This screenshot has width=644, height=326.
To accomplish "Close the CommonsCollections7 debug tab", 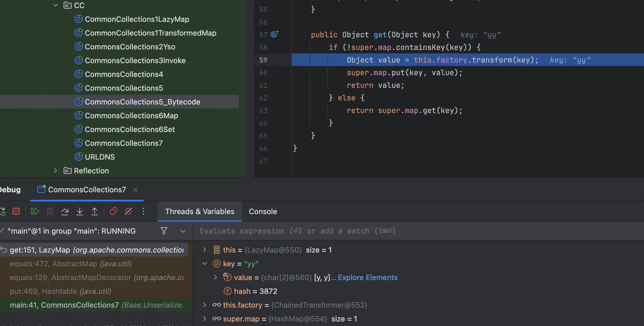I will [x=135, y=190].
